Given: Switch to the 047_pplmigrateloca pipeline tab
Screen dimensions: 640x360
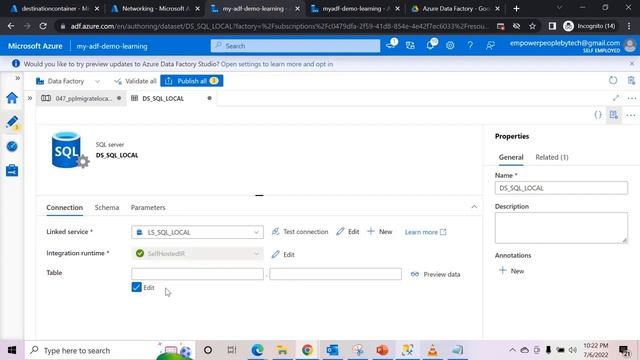Looking at the screenshot, I should (x=82, y=98).
